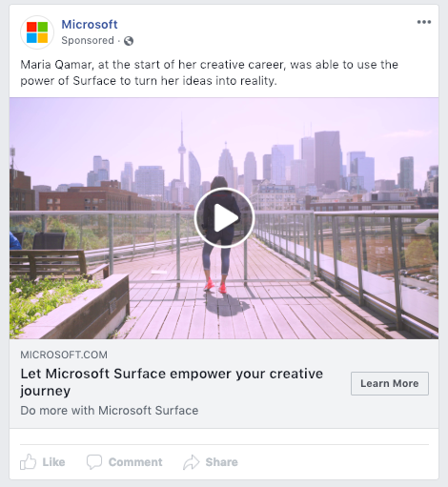Click the speech bubble Comment icon
The width and height of the screenshot is (448, 487).
pos(94,462)
